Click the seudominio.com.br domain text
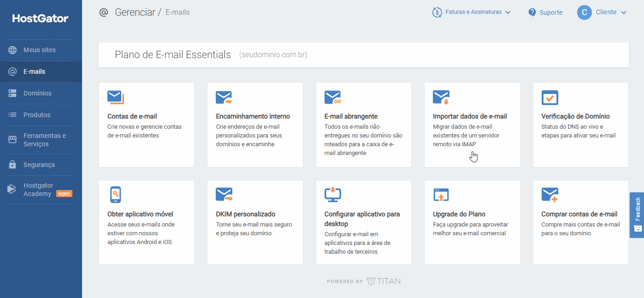644x298 pixels. [x=273, y=55]
